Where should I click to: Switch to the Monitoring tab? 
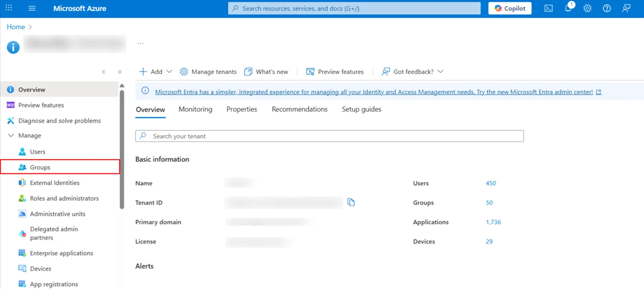195,109
